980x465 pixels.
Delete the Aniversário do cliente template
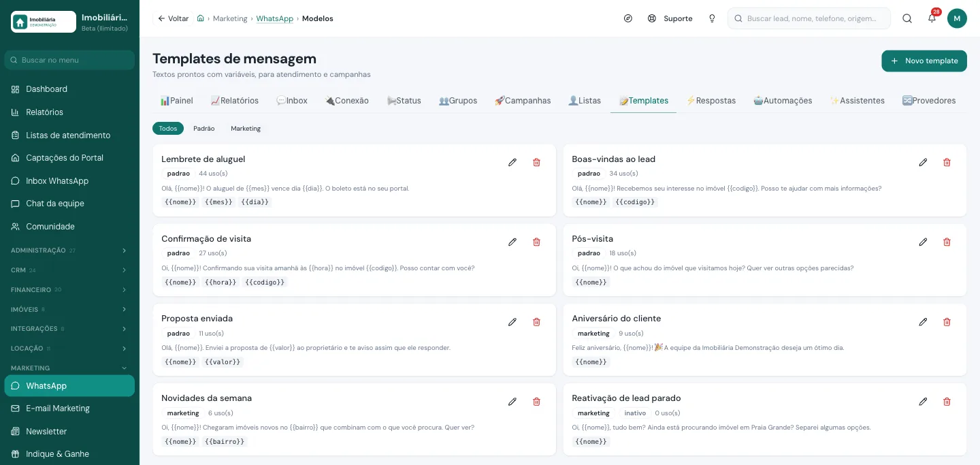pos(947,321)
